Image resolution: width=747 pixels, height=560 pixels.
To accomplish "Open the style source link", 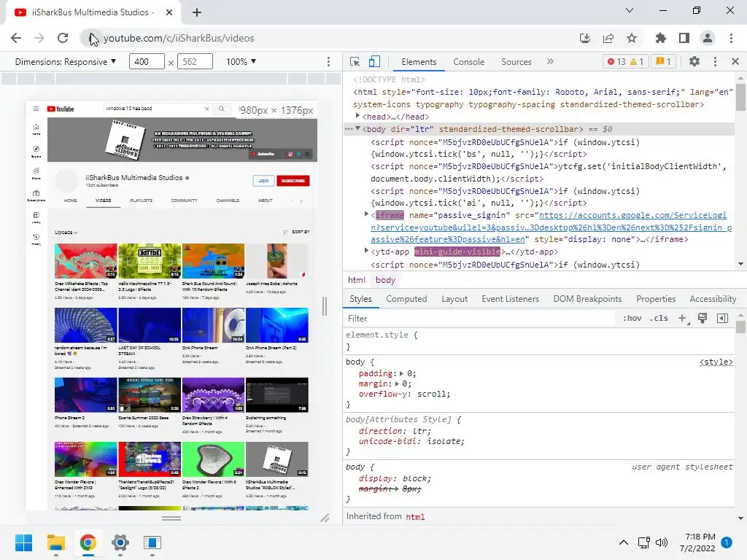I will 716,362.
